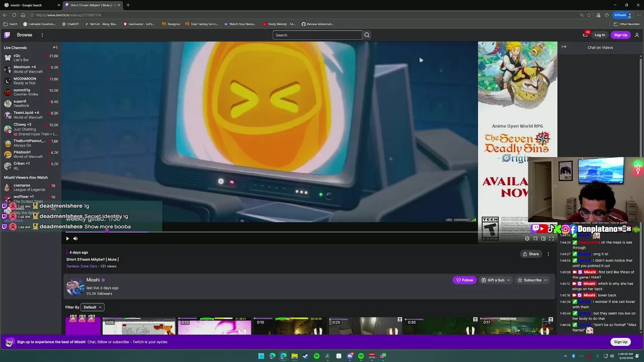Click the Sign Up button in purple banner

tap(620, 342)
